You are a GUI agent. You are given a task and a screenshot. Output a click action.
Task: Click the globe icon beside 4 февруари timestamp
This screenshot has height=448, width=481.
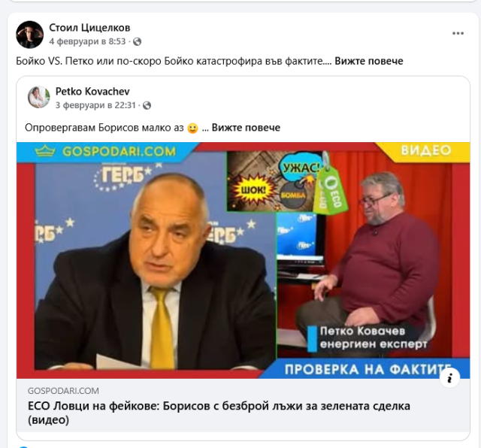137,41
